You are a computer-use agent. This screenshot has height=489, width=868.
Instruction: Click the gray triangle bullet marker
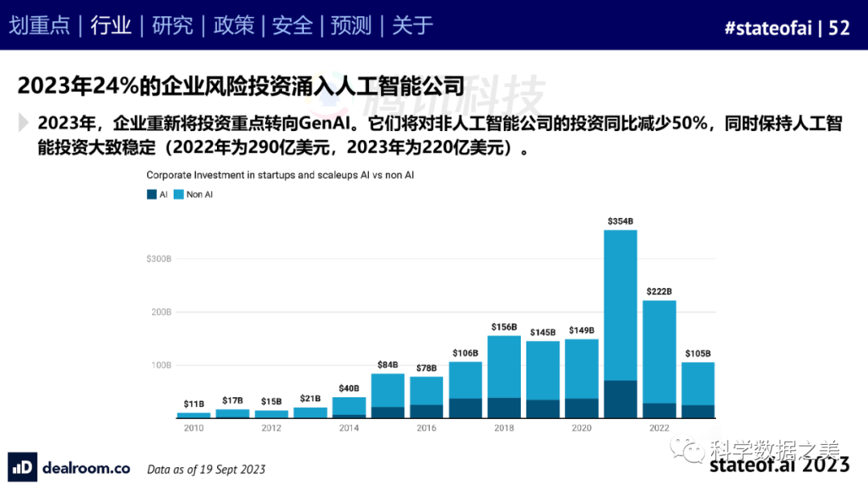(x=23, y=122)
